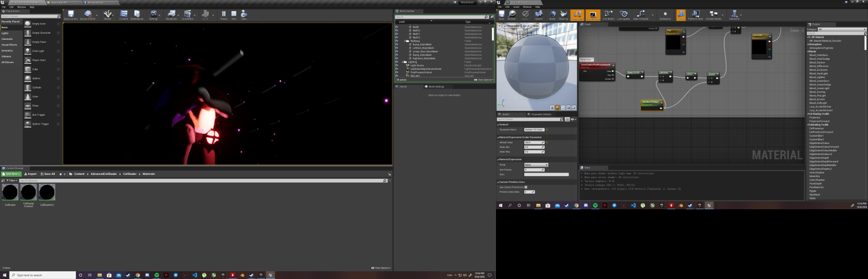Toggle visibility of the PostProcessVolume actor

point(396,72)
